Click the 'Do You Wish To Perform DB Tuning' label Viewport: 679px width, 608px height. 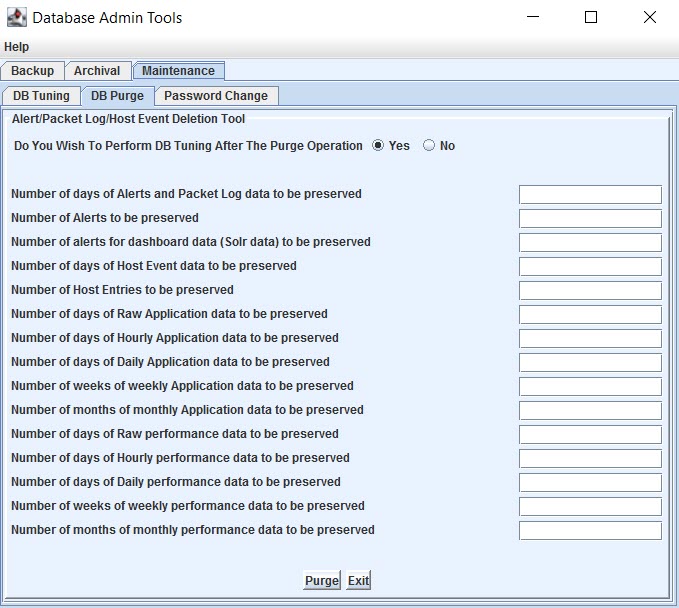pos(188,146)
